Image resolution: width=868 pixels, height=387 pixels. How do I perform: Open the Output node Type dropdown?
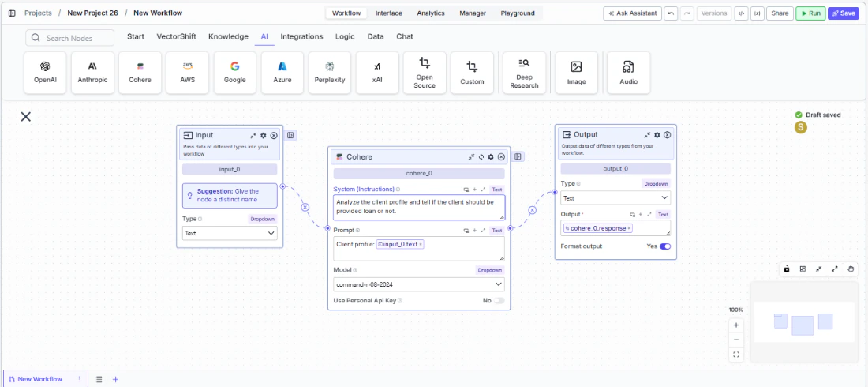615,197
